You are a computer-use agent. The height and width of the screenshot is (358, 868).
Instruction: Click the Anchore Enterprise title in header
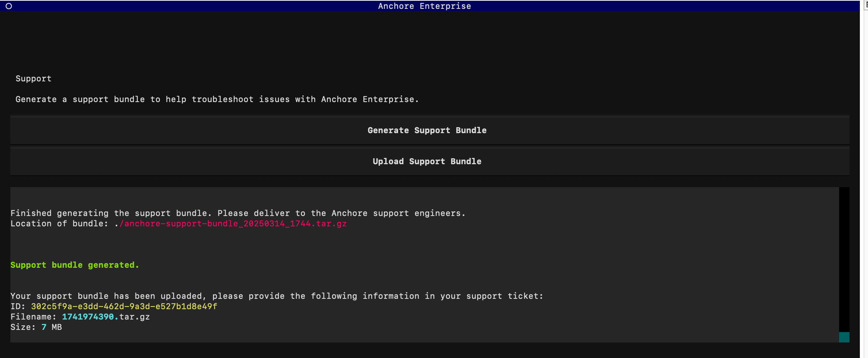424,6
